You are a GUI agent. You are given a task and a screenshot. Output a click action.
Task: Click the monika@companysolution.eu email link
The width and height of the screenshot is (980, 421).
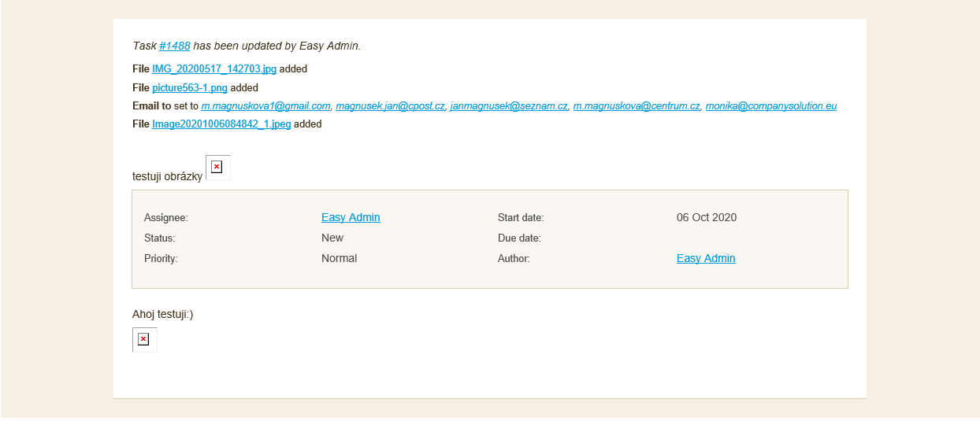(x=770, y=106)
